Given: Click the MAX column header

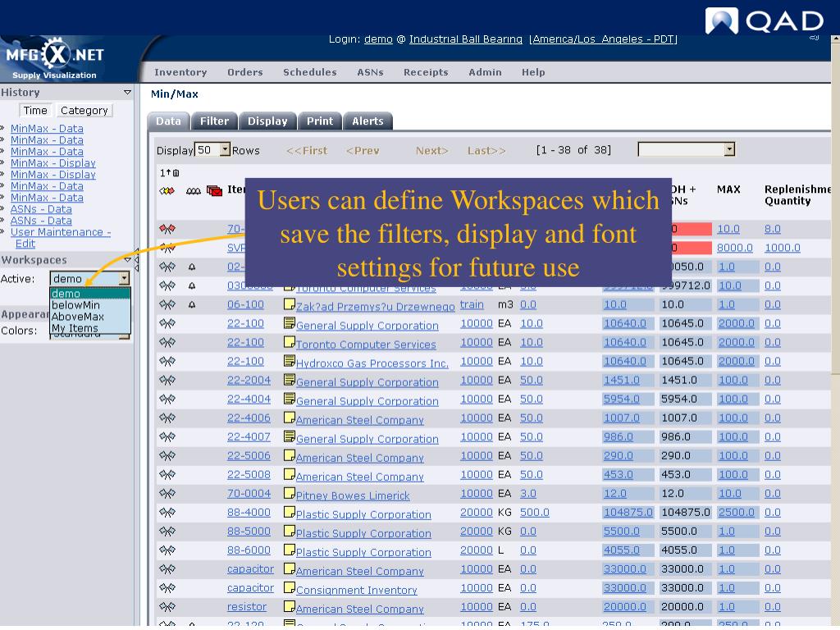Looking at the screenshot, I should point(728,189).
